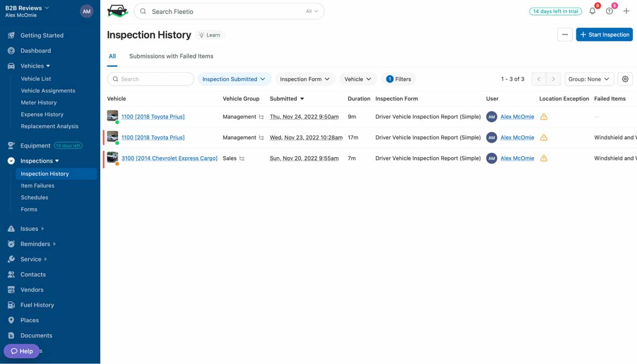
Task: Open the help question mark icon
Action: (x=609, y=11)
